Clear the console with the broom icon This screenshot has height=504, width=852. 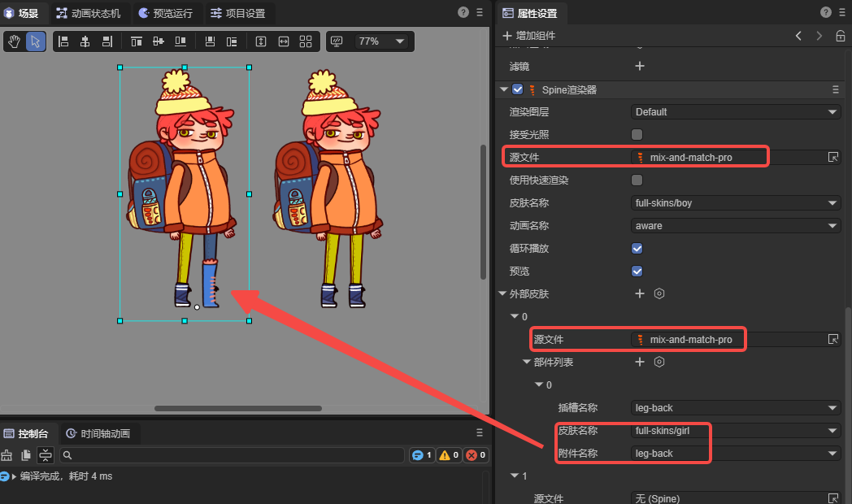(7, 455)
